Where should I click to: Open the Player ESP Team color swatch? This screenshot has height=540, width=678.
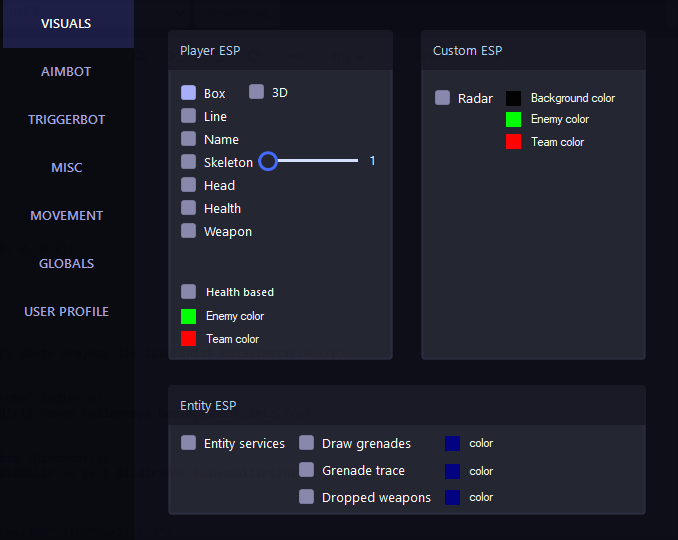coord(188,339)
